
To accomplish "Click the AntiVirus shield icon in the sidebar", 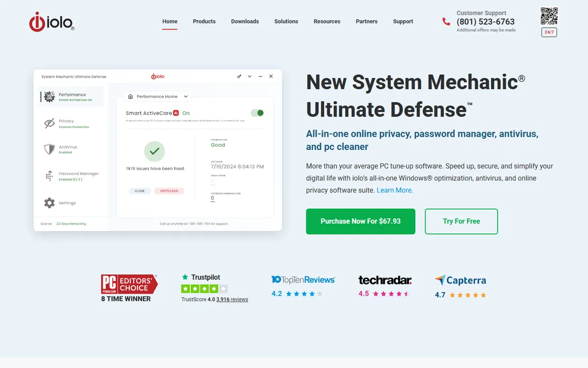I will [49, 149].
